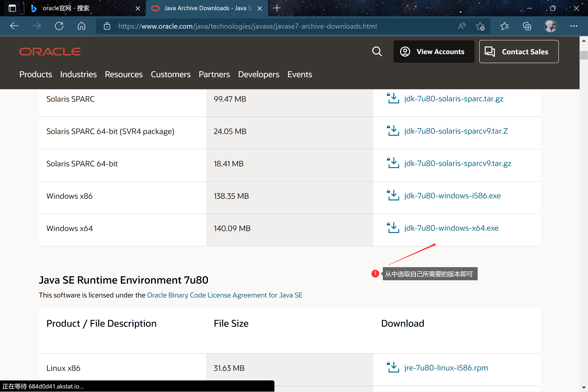Click the Contact Sales button

tap(519, 52)
